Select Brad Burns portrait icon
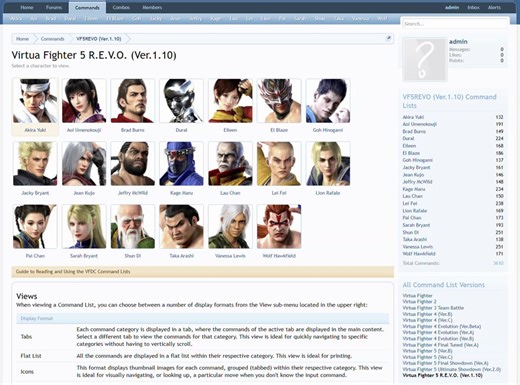 [133, 101]
